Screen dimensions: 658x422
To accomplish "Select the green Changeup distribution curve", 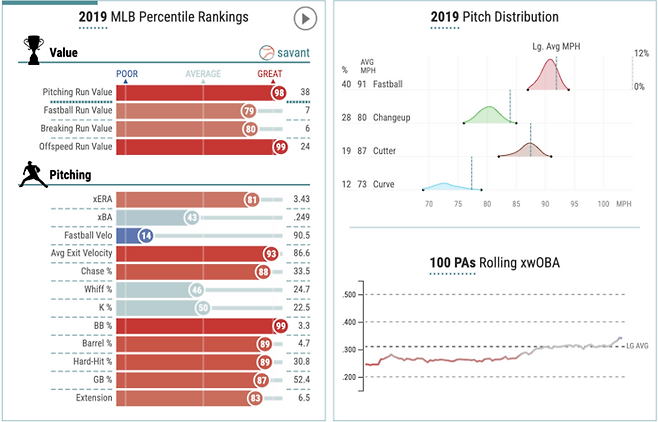I will tap(487, 115).
